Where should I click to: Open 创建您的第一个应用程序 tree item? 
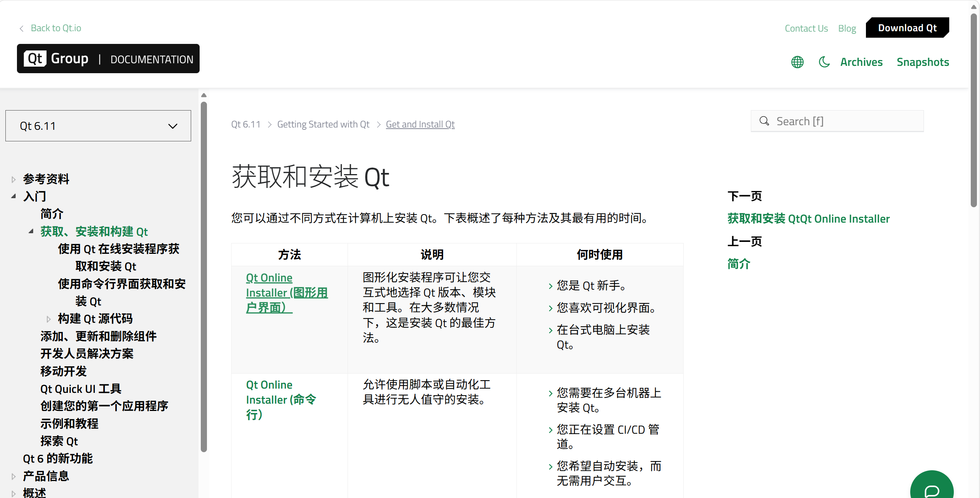coord(104,406)
